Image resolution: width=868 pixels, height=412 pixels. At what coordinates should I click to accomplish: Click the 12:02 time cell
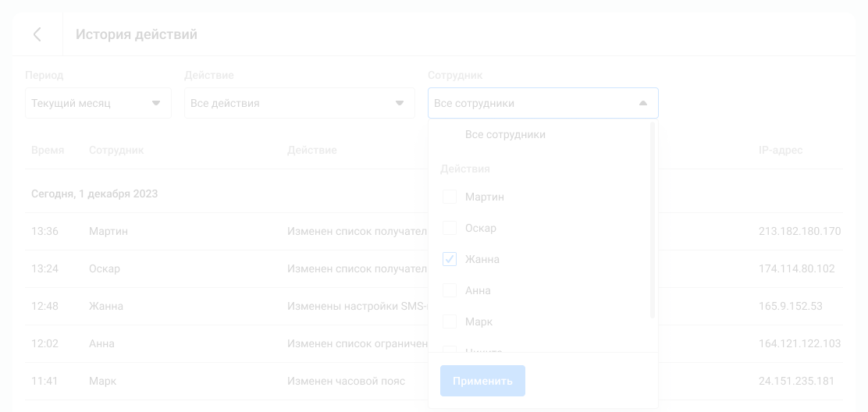44,344
